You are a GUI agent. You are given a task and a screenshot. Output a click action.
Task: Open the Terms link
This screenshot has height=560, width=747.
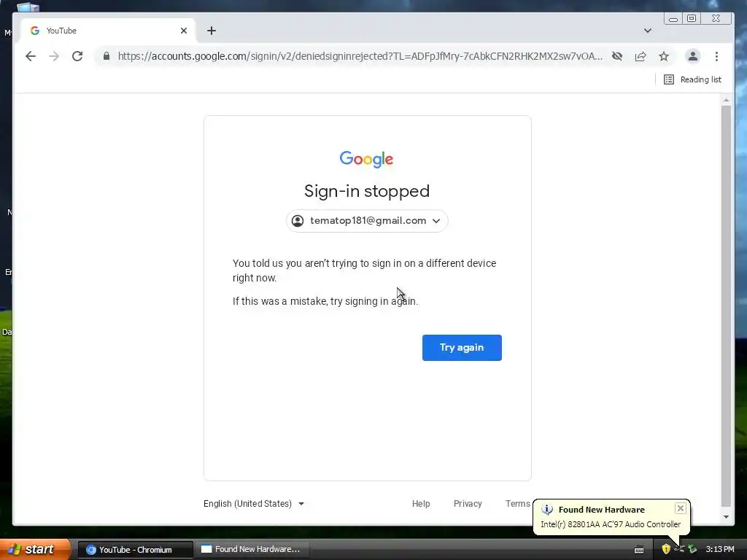point(517,504)
